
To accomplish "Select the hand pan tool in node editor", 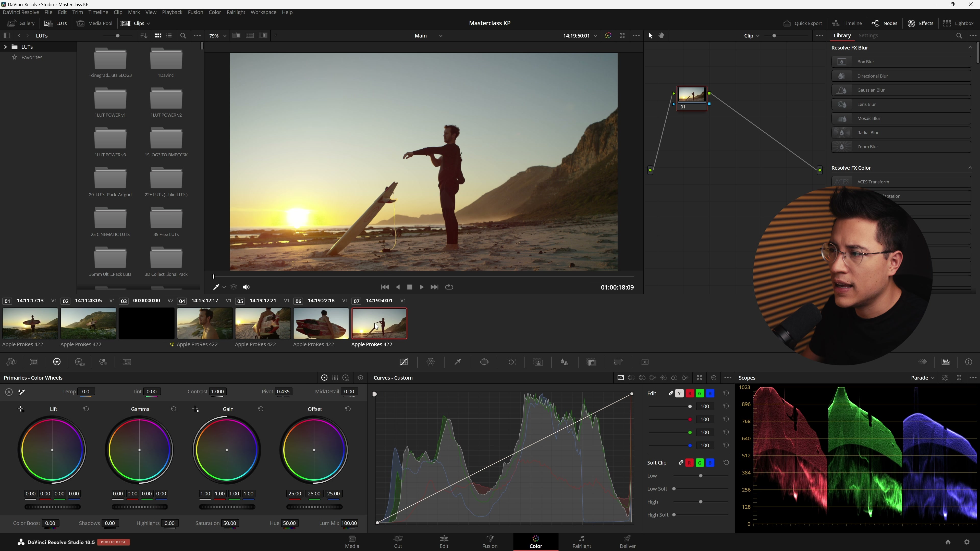I will [661, 35].
